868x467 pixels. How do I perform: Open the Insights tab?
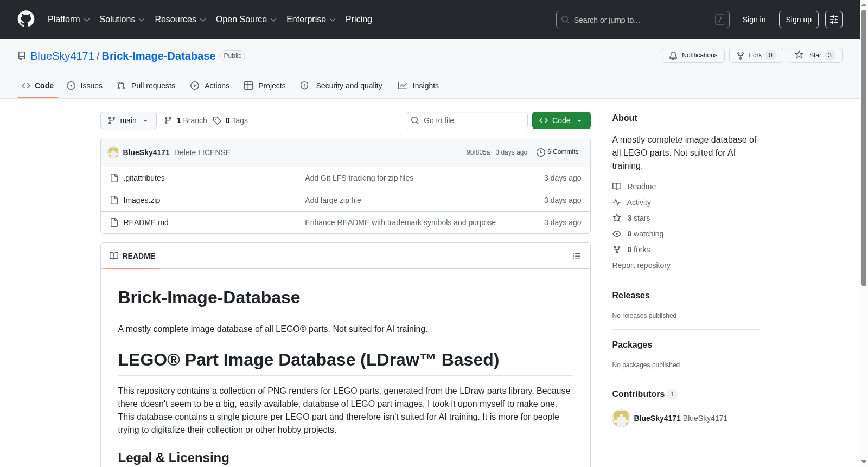418,86
